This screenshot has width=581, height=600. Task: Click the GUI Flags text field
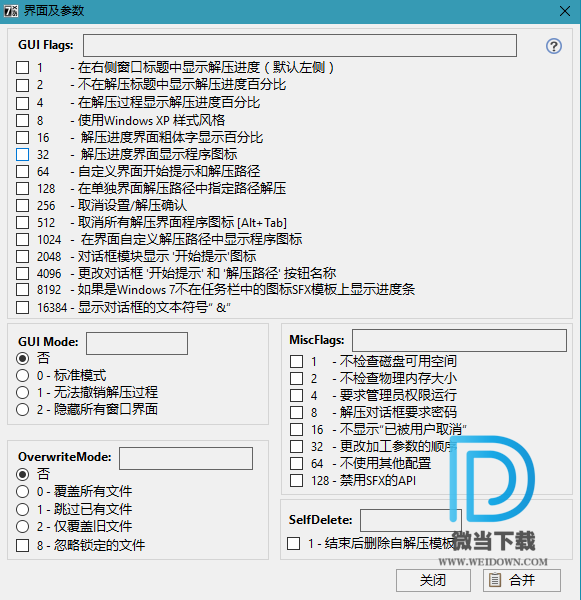point(300,46)
